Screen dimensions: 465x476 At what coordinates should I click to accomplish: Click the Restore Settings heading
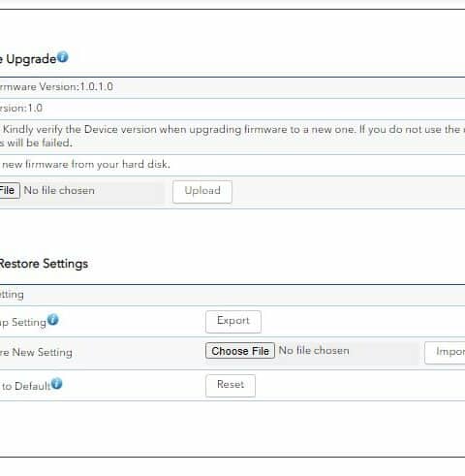click(x=44, y=264)
